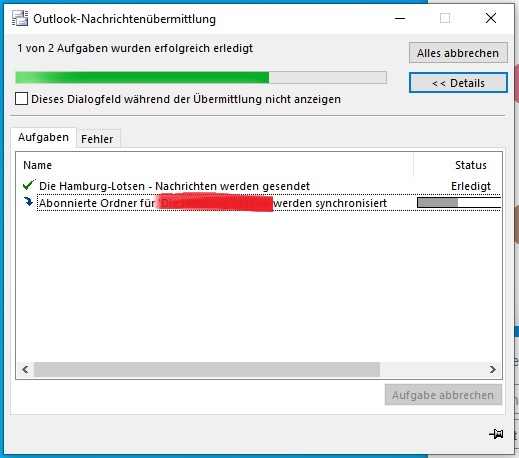The width and height of the screenshot is (519, 458).
Task: Minimize the Outlook-Nachrichtenübermittlung window
Action: (400, 18)
